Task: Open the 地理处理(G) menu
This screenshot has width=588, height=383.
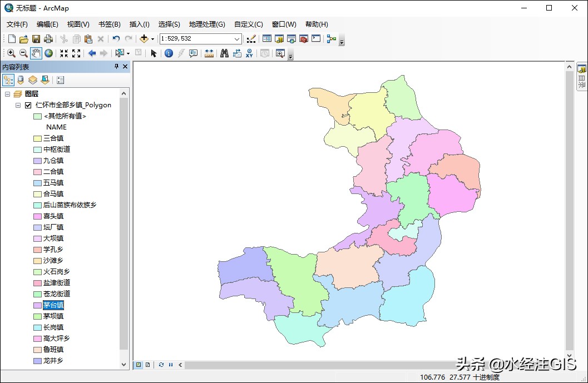Action: [x=206, y=24]
